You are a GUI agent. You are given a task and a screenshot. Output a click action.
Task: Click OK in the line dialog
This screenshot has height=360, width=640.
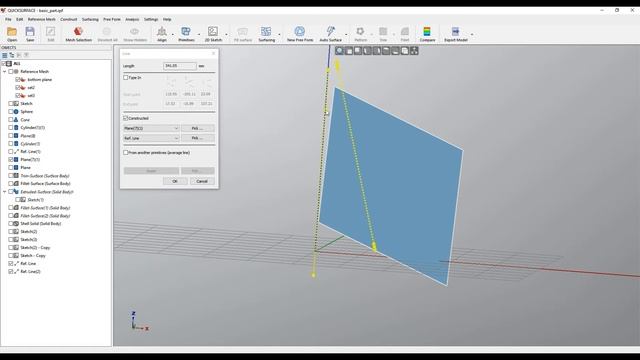coord(175,181)
